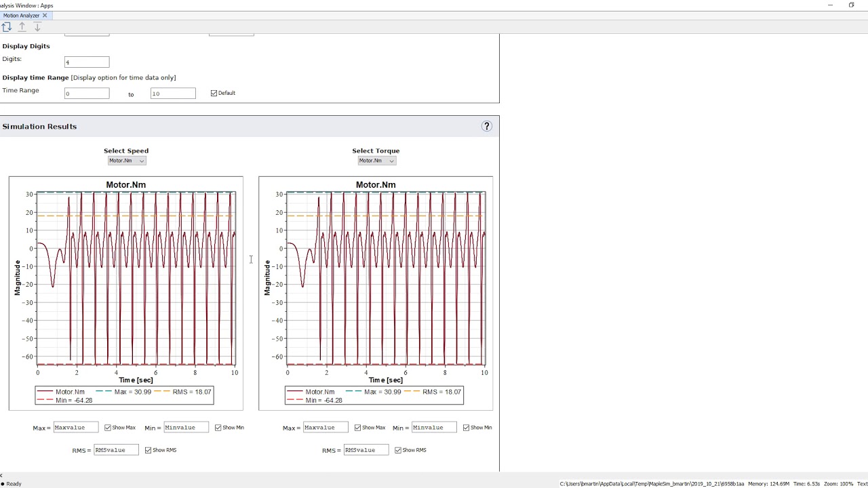Viewport: 868px width, 488px height.
Task: Toggle Show Min under speed plot
Action: 218,428
